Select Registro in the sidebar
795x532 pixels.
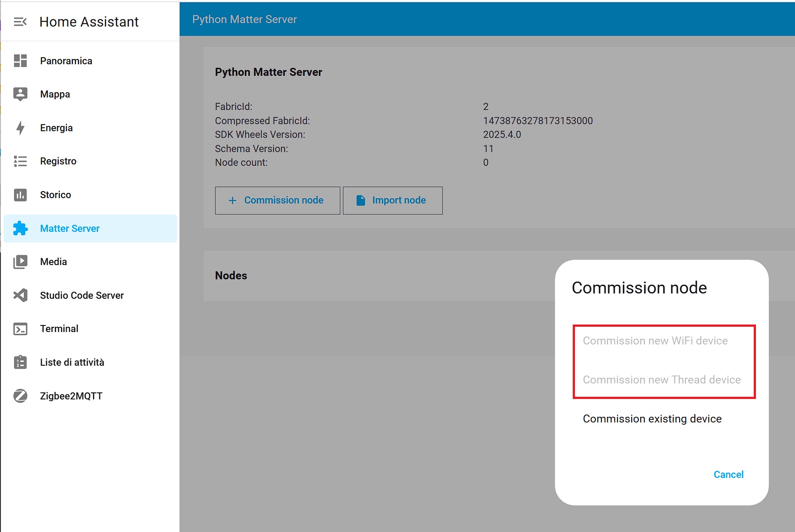point(90,161)
